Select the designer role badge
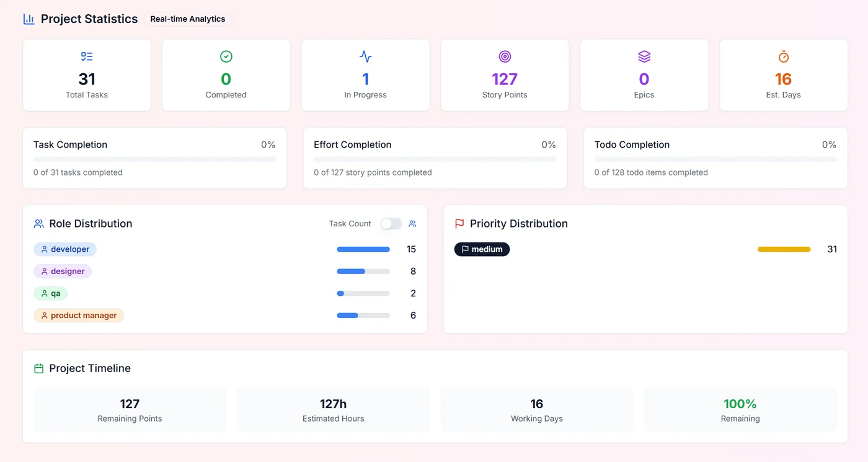This screenshot has height=462, width=868. [x=63, y=271]
